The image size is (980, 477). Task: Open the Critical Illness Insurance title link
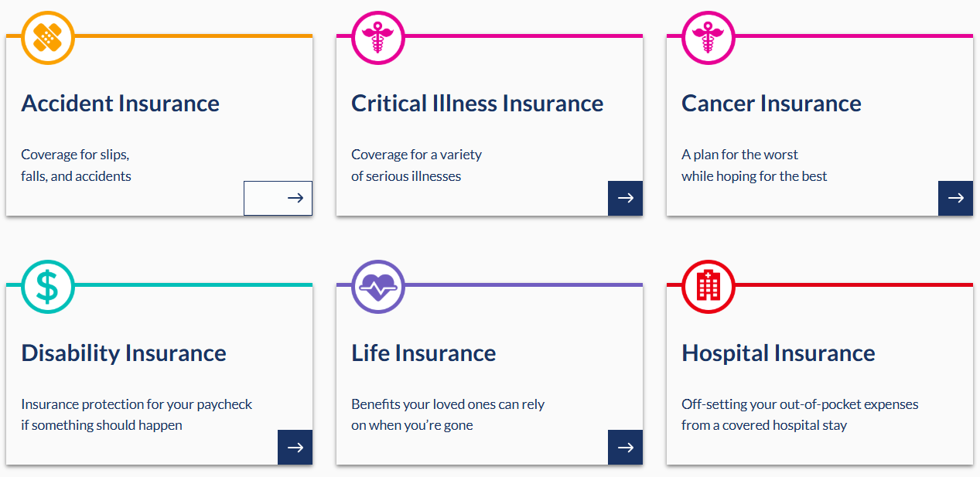coord(477,104)
